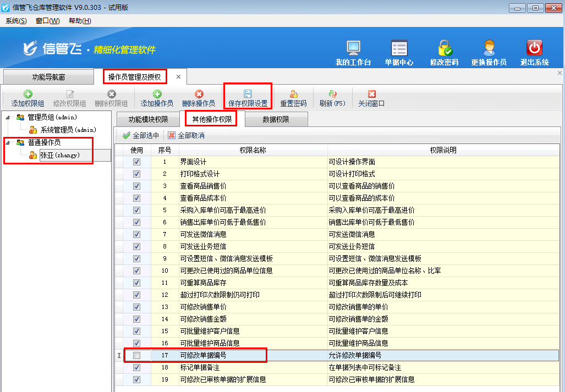The height and width of the screenshot is (392, 565).
Task: Open 我的工作台 workspace icon
Action: (x=353, y=53)
